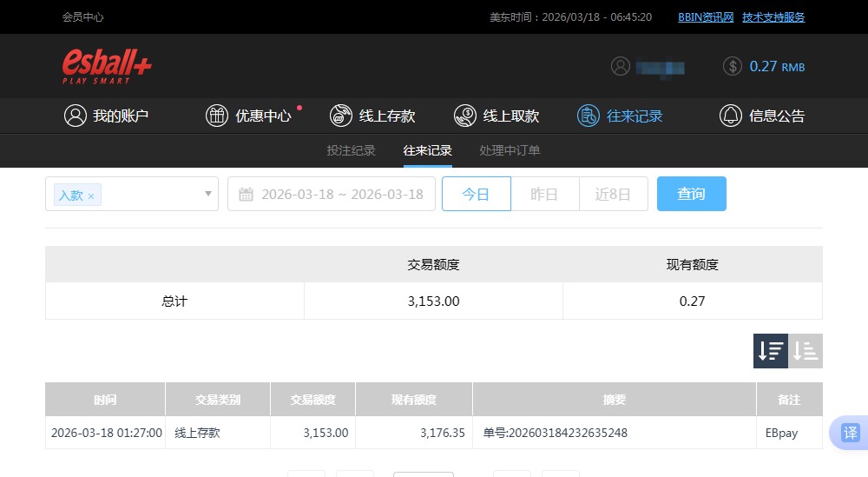Click the 会员中心 label
This screenshot has width=868, height=477.
(83, 17)
